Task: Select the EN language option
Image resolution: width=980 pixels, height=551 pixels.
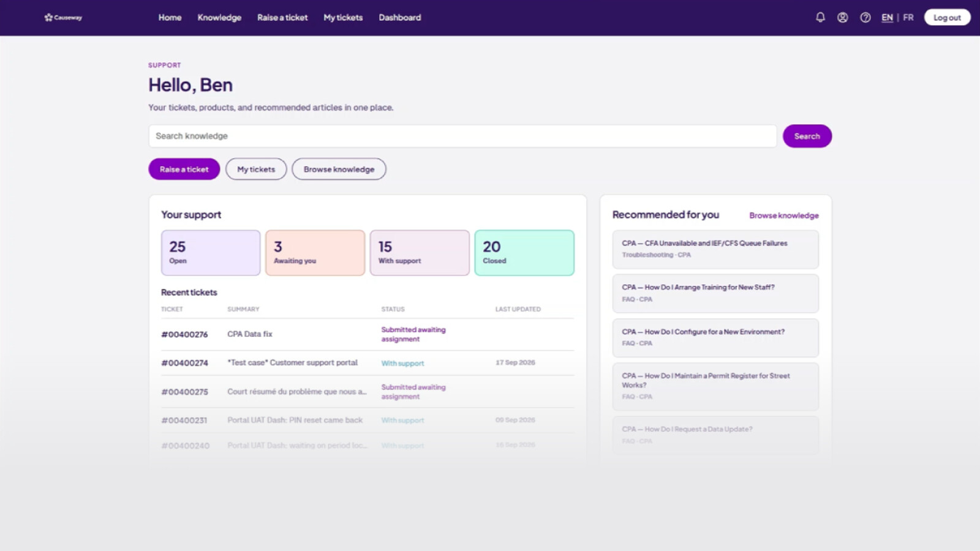Action: click(x=887, y=17)
